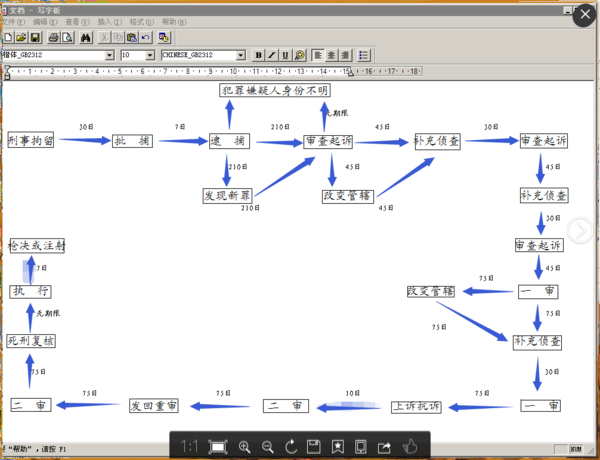Click the thumbs-up like icon
600x460 pixels.
[x=408, y=445]
